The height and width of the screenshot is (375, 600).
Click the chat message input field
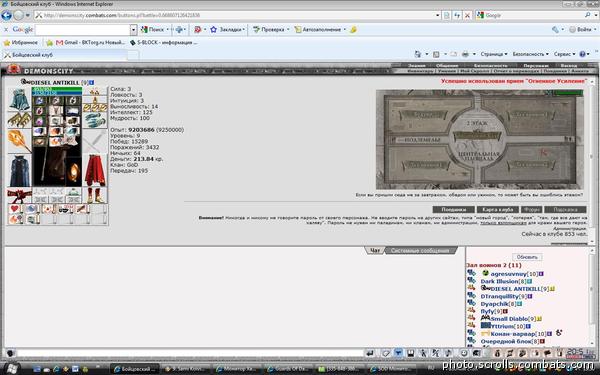pyautogui.click(x=189, y=353)
